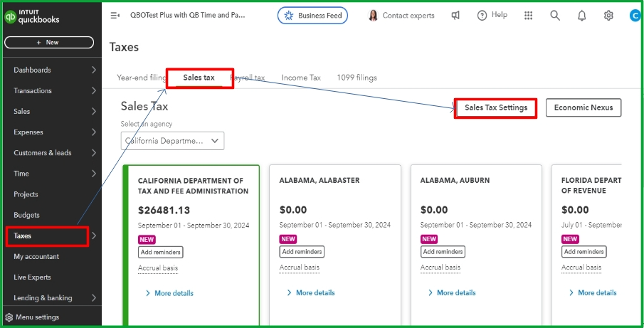644x328 pixels.
Task: Open Menu settings in the sidebar
Action: pos(32,317)
